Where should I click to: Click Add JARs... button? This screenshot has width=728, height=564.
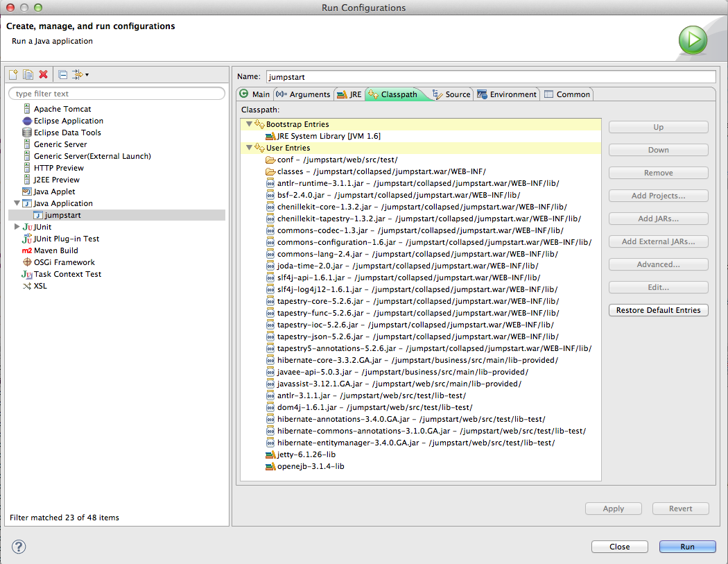pyautogui.click(x=659, y=219)
